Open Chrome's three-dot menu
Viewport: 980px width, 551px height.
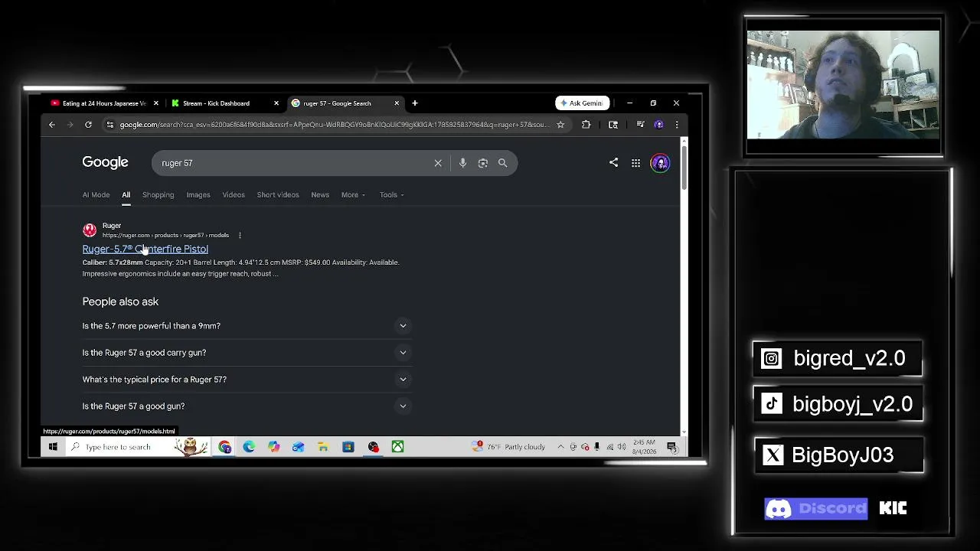676,125
